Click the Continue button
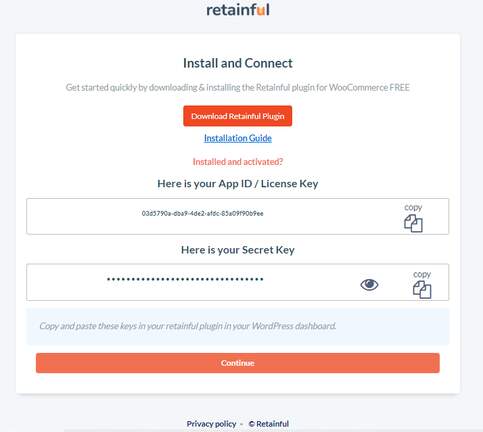 click(238, 363)
